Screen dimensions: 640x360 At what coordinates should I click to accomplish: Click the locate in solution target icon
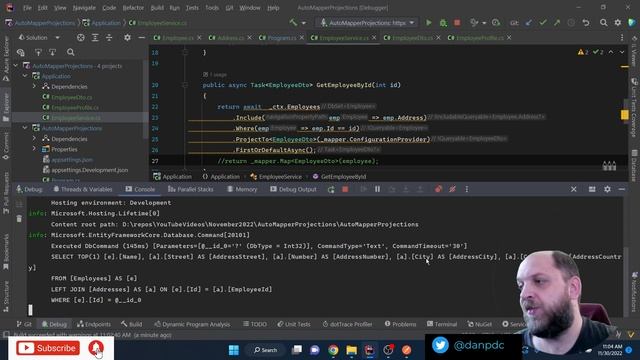pyautogui.click(x=80, y=38)
